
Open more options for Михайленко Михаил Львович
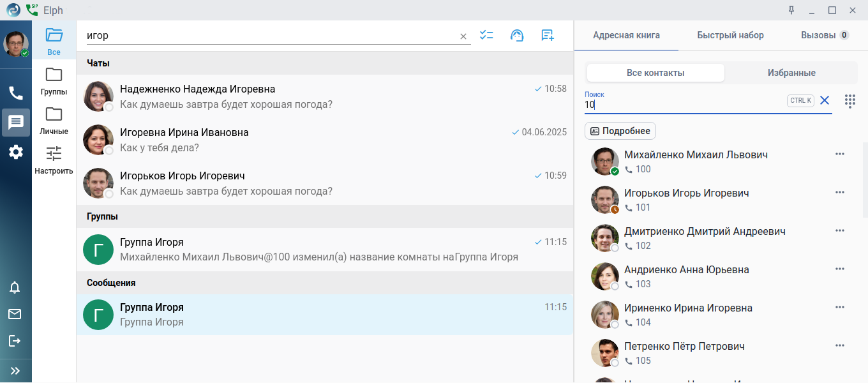point(840,154)
